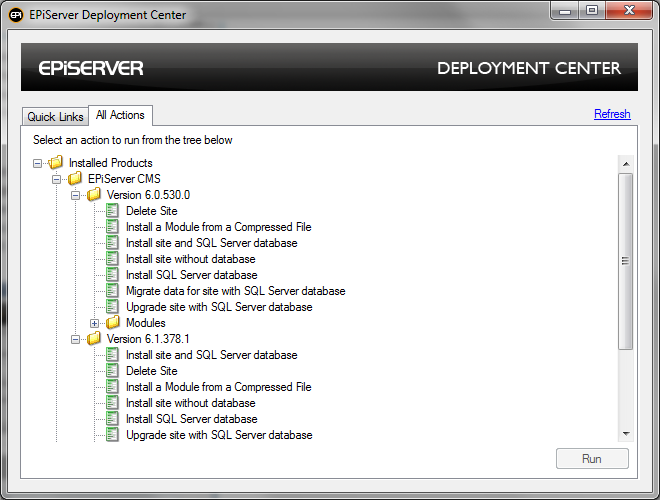Collapse the Installed Products tree node
Image resolution: width=660 pixels, height=500 pixels.
click(38, 163)
